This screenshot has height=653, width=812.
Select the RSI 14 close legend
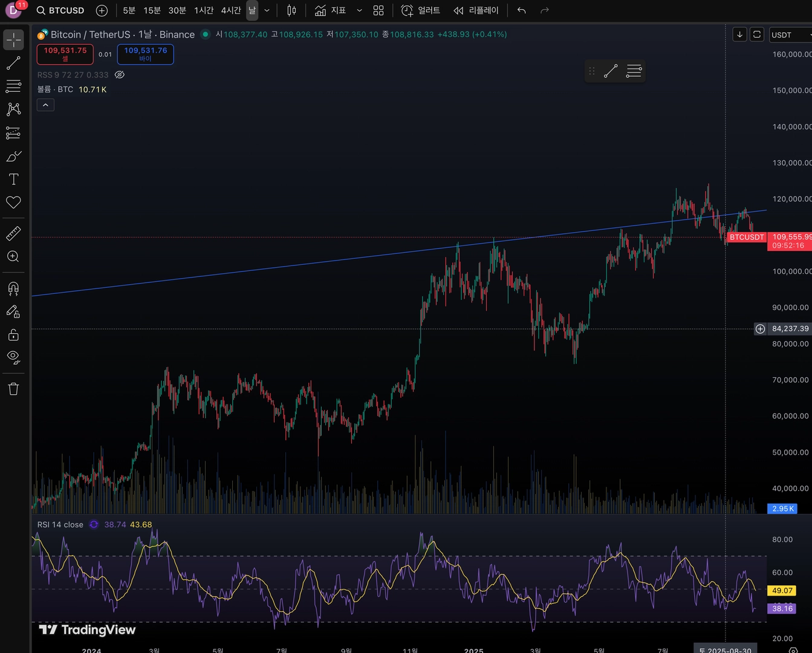pyautogui.click(x=60, y=525)
